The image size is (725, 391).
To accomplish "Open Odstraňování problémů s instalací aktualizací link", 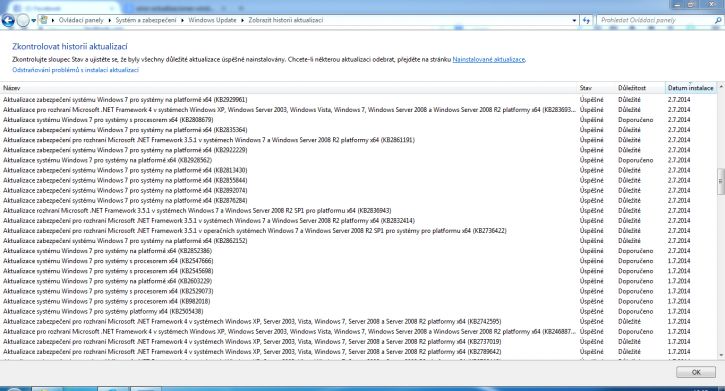I will pos(75,70).
